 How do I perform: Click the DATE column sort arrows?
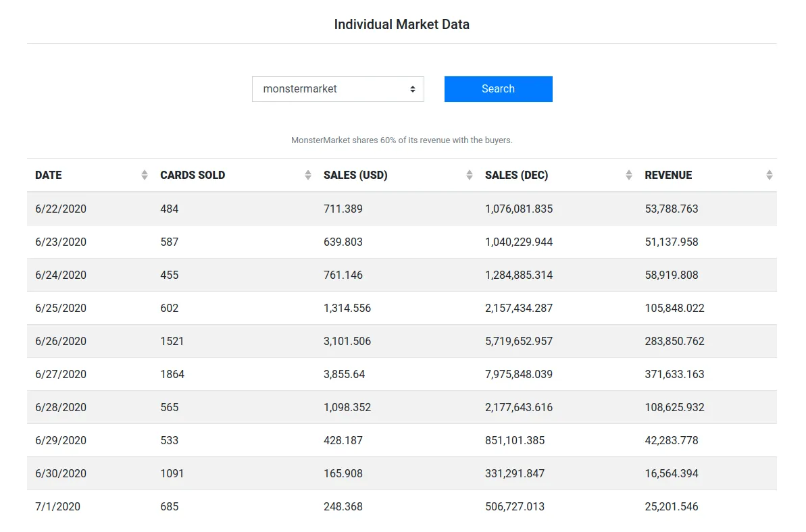(145, 175)
